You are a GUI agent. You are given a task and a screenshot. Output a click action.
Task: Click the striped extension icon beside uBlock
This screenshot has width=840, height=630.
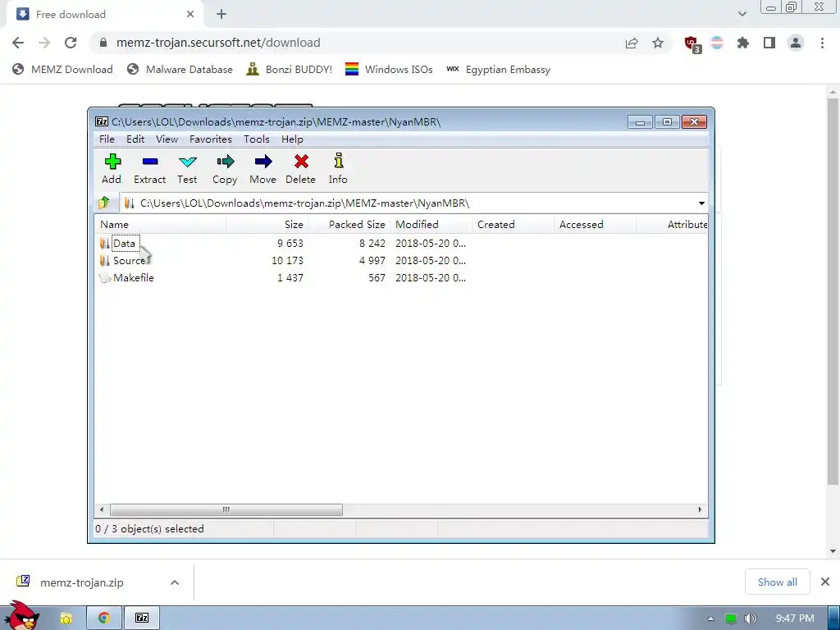(717, 43)
